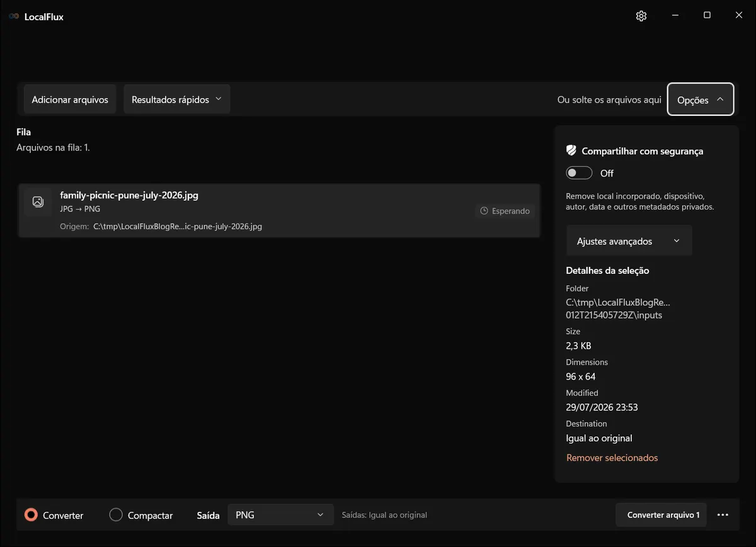Toggle the Compartilhar com segurança switch
Screen dimensions: 756x547
pyautogui.click(x=579, y=173)
